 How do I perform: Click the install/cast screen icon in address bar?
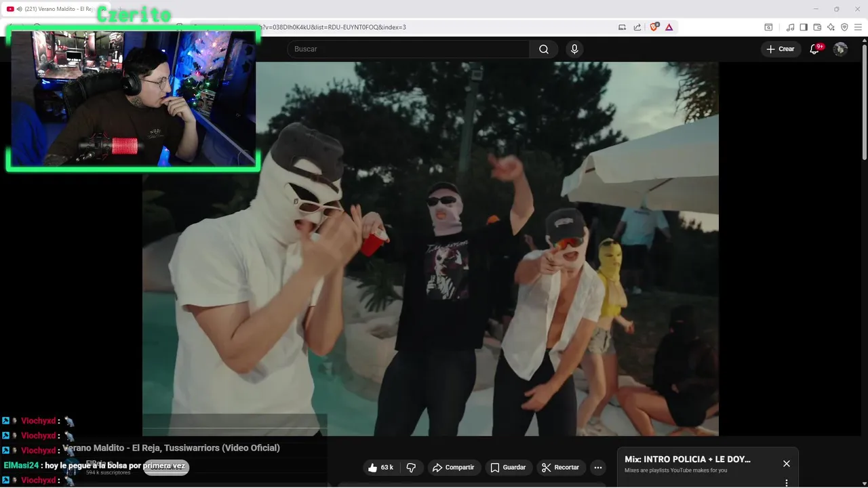(622, 27)
